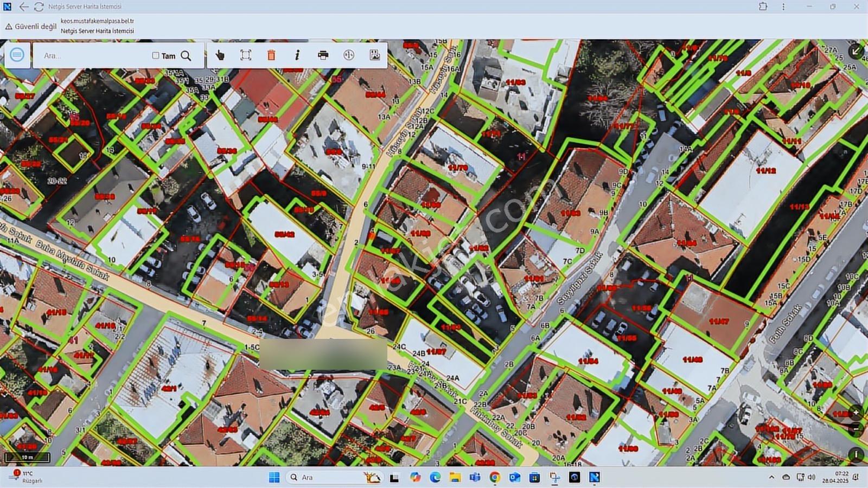868x488 pixels.
Task: Open the clock showing 07:22
Action: click(x=835, y=477)
